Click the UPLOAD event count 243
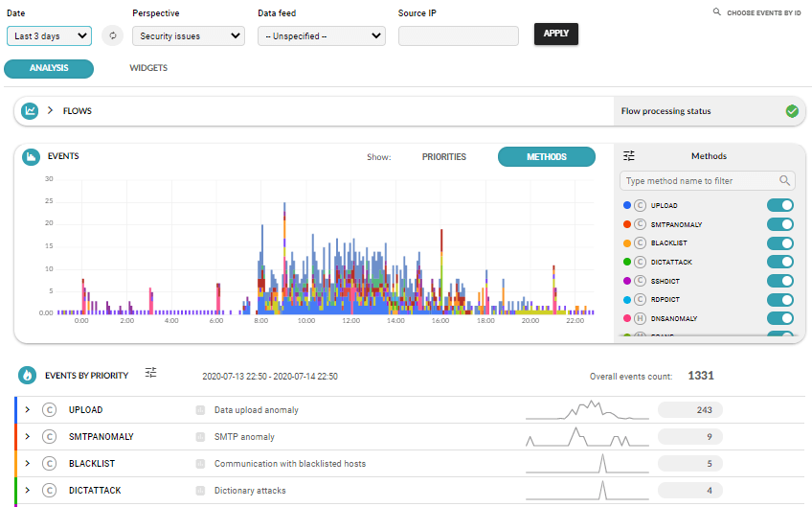The image size is (812, 507). [689, 410]
